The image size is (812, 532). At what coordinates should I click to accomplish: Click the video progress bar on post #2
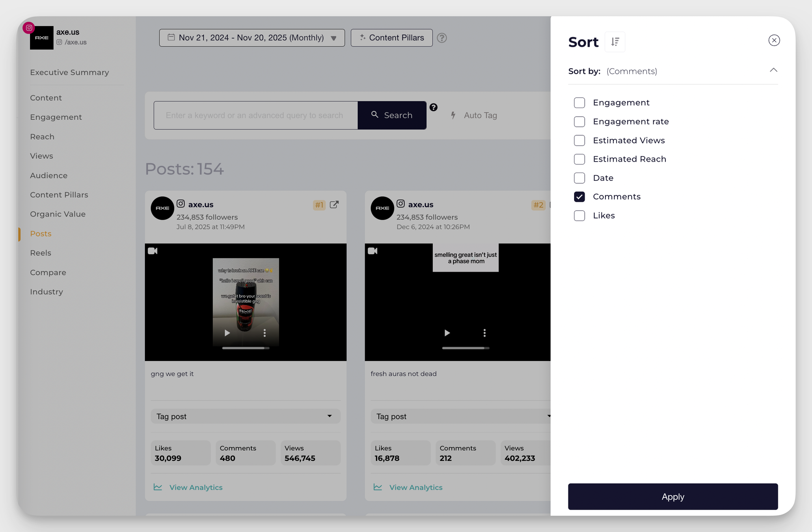click(x=465, y=348)
